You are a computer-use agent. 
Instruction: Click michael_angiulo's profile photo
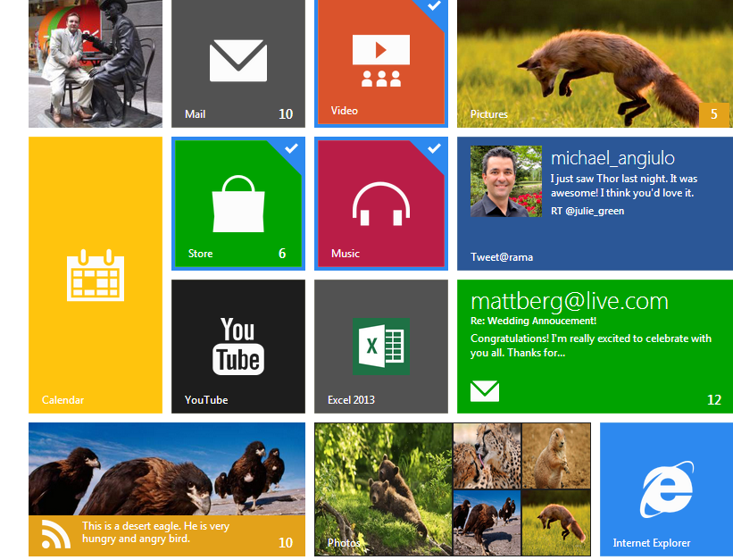click(506, 181)
